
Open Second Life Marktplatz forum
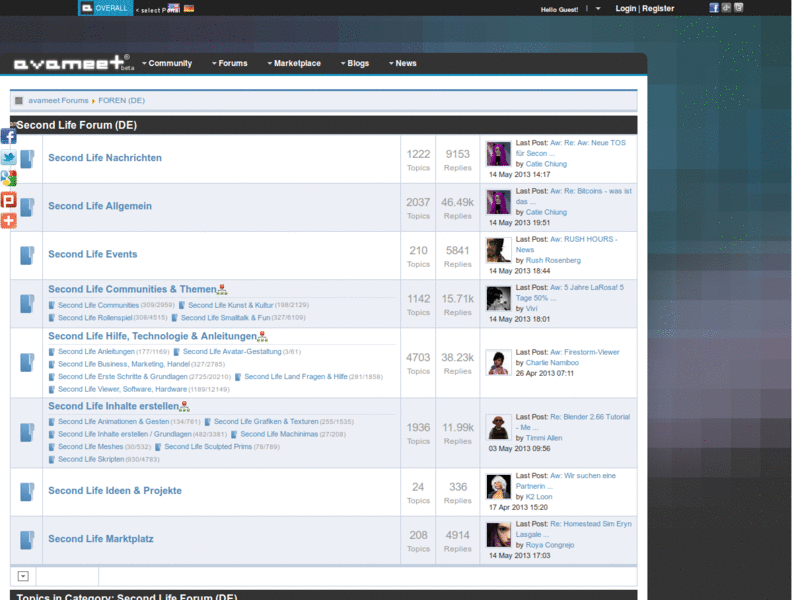click(x=101, y=539)
